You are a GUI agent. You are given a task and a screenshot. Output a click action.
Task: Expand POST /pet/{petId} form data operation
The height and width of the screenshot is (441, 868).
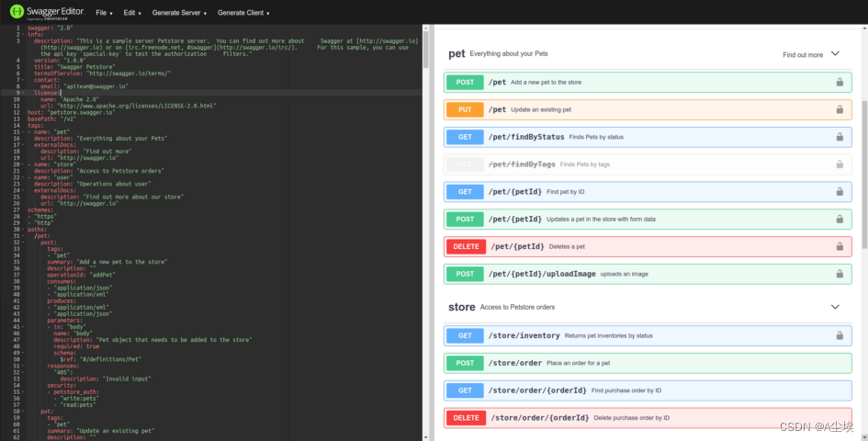click(648, 219)
